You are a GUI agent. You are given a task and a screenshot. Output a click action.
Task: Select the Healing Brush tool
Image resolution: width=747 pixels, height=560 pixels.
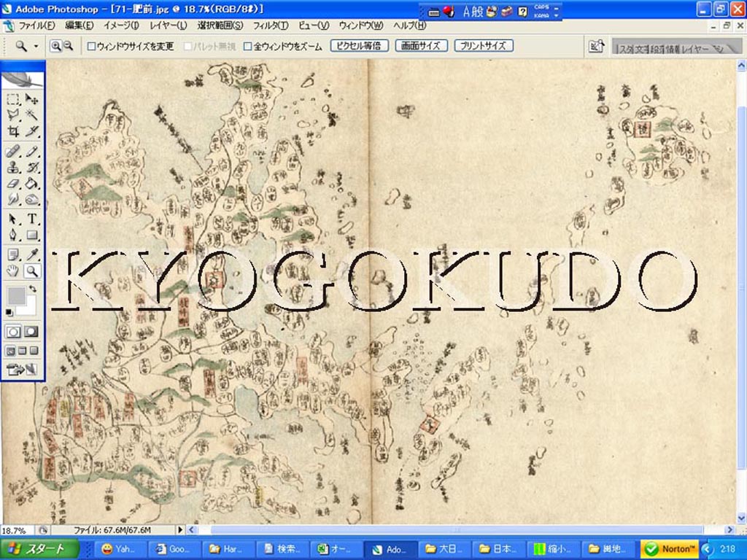coord(13,152)
